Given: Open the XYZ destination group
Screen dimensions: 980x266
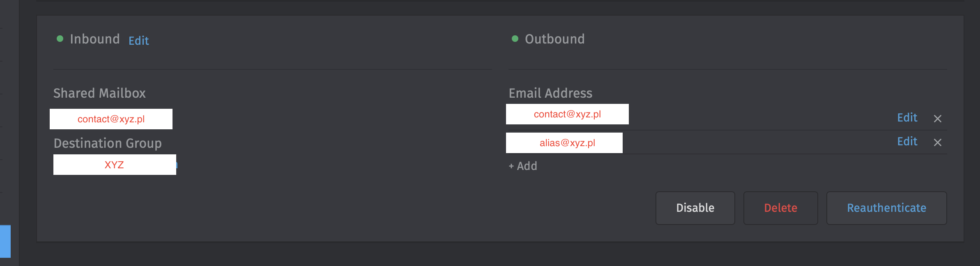Looking at the screenshot, I should coord(115,165).
